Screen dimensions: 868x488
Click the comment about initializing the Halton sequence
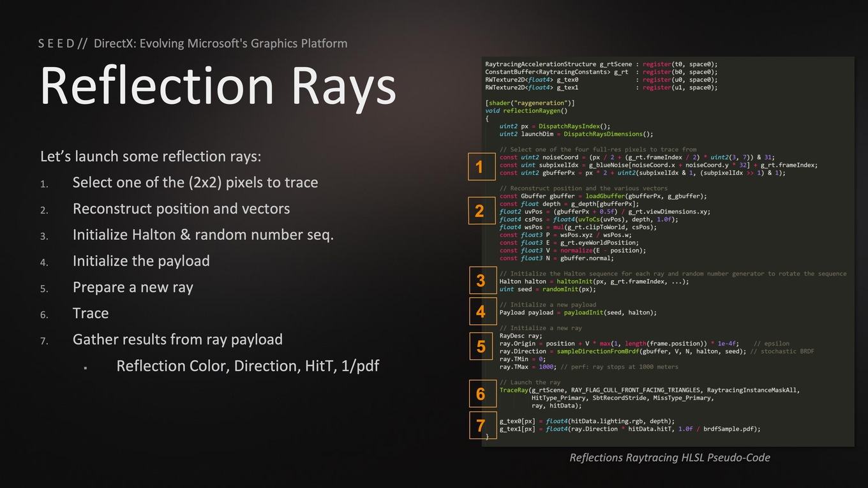point(673,274)
